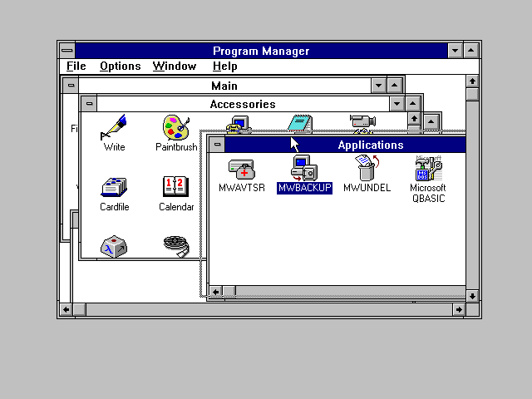
Task: Select the lambda cube icon in Accessories
Action: [114, 246]
